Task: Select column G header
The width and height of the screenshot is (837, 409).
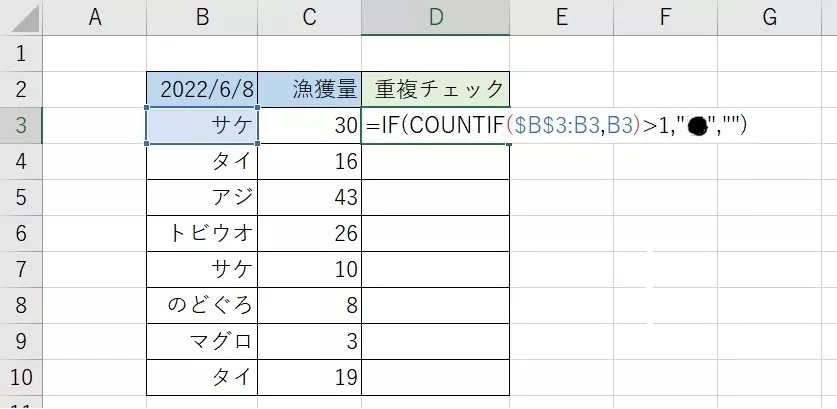Action: click(x=770, y=16)
